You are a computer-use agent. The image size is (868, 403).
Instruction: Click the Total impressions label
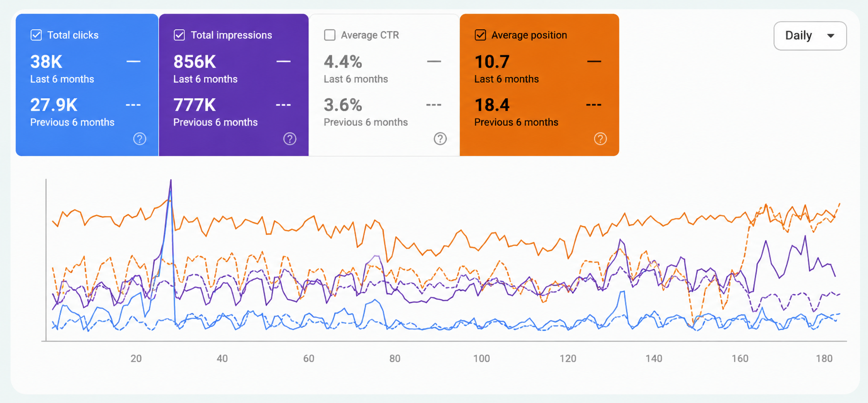231,35
